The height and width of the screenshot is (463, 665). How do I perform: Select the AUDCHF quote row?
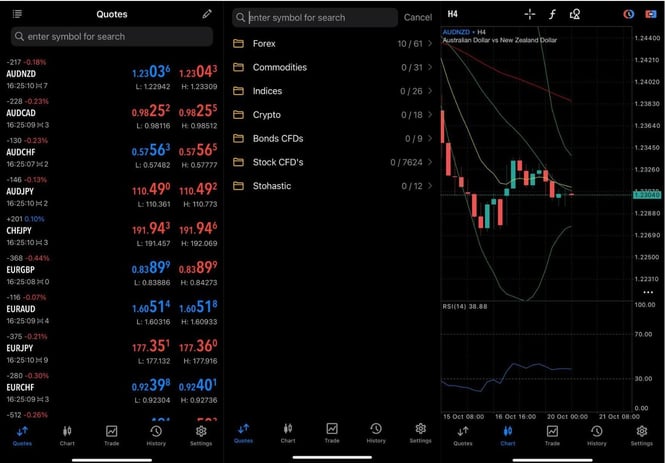(x=112, y=152)
